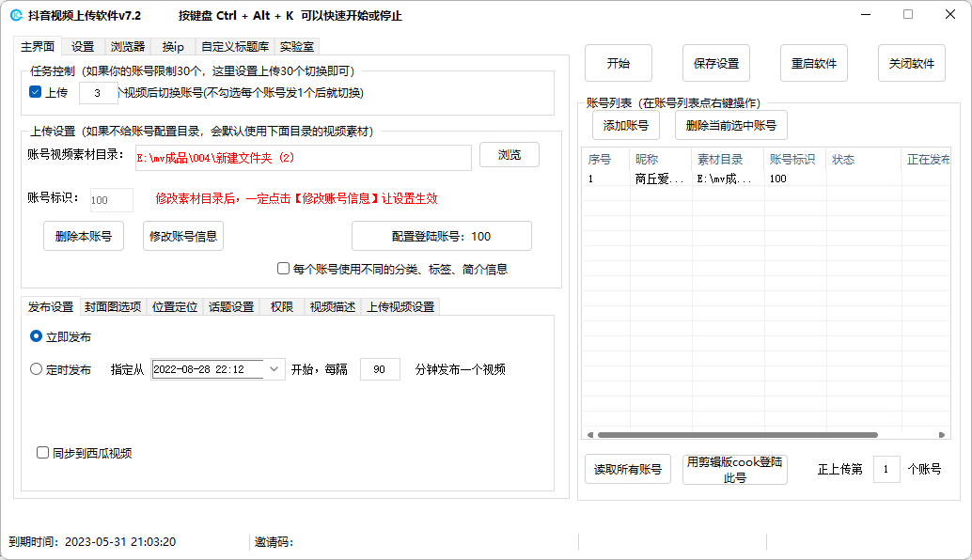Click the 状态 column header
972x560 pixels.
864,159
